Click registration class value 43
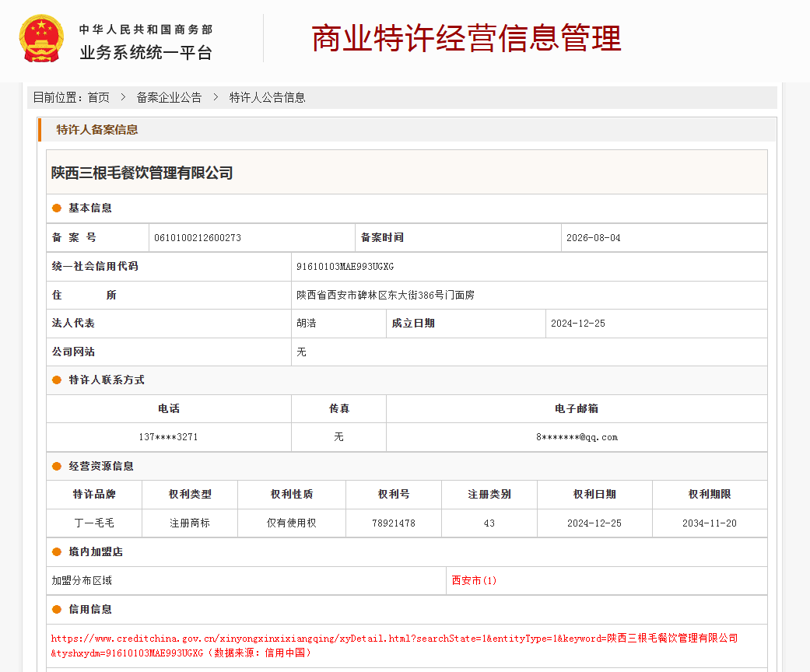810x672 pixels. (x=489, y=523)
